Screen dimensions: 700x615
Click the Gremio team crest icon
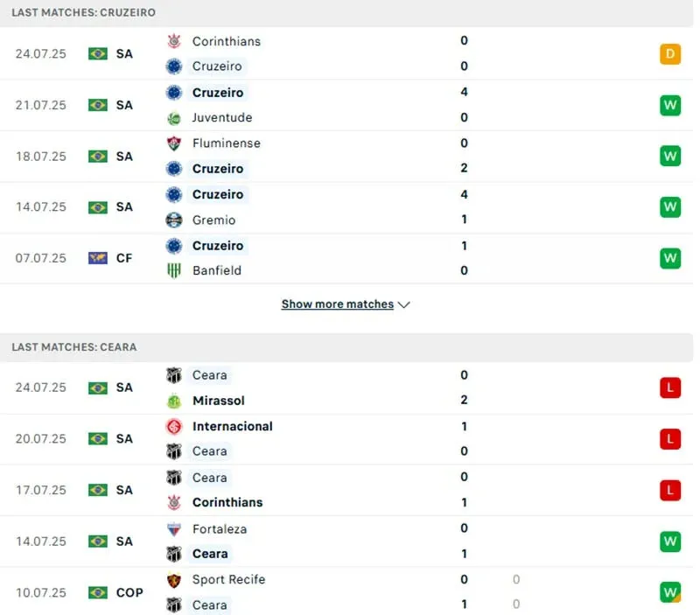tap(174, 220)
